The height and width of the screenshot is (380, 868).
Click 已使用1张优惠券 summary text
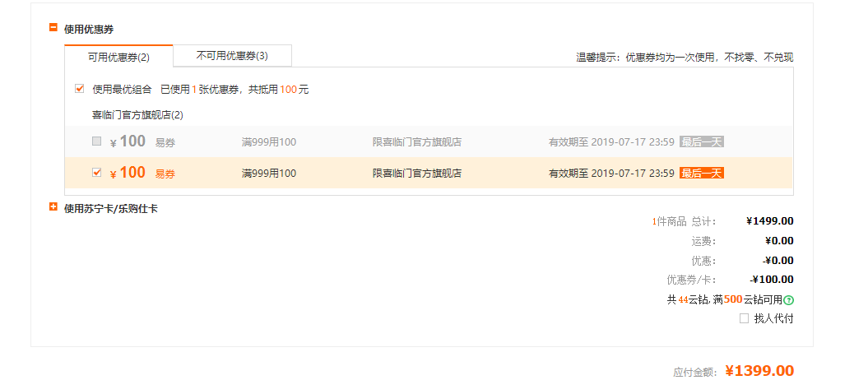tap(199, 90)
